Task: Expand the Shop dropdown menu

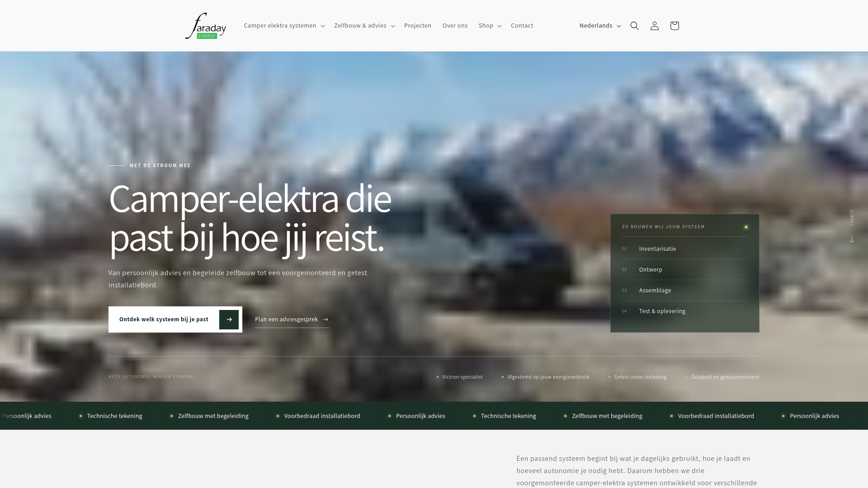Action: [x=490, y=26]
